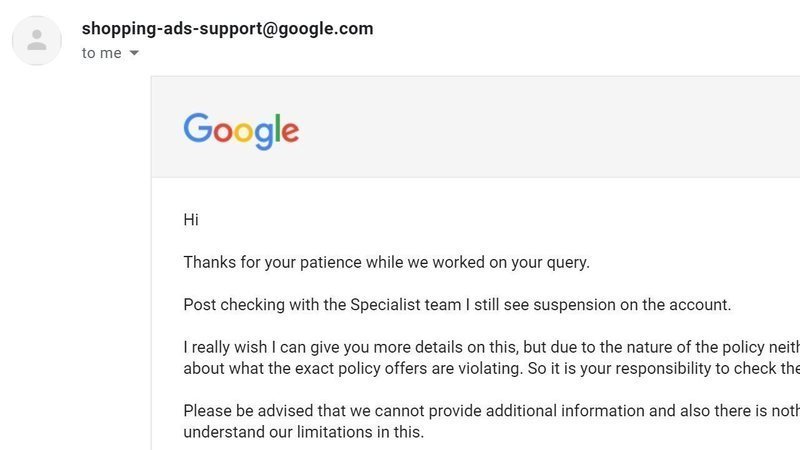Screen dimensions: 800x450
Task: Click the "to me" recipient text
Action: tap(102, 53)
